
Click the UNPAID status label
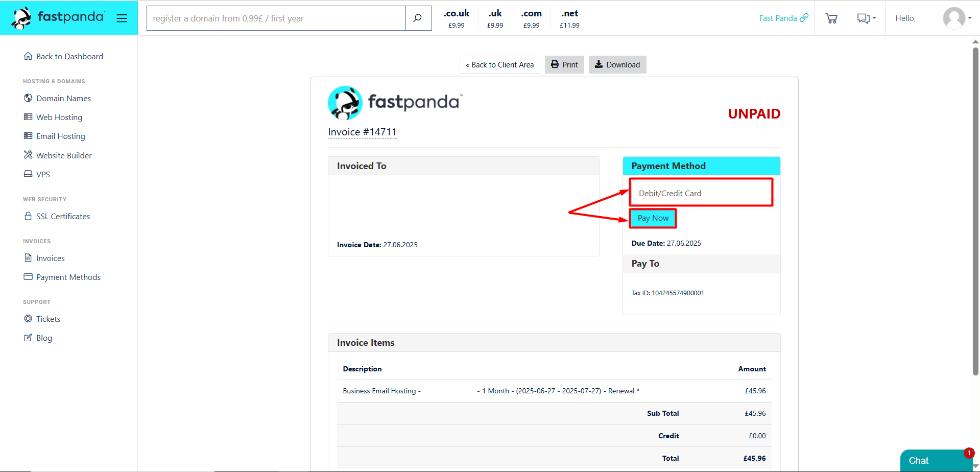tap(754, 113)
